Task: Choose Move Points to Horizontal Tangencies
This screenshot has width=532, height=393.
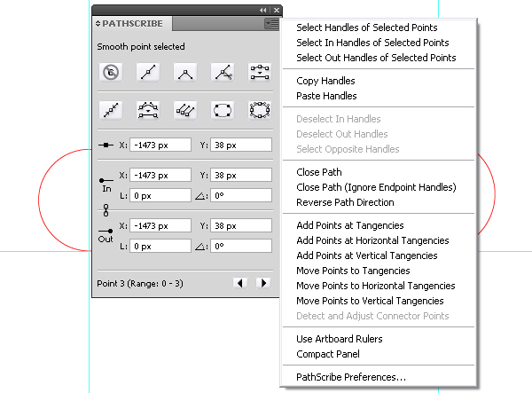Action: (x=379, y=286)
